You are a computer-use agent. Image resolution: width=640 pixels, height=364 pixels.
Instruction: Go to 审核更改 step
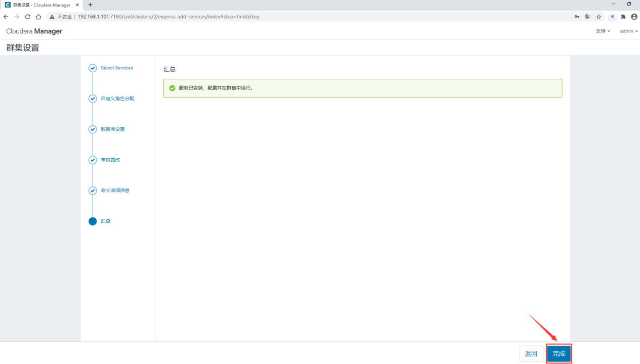click(x=110, y=160)
